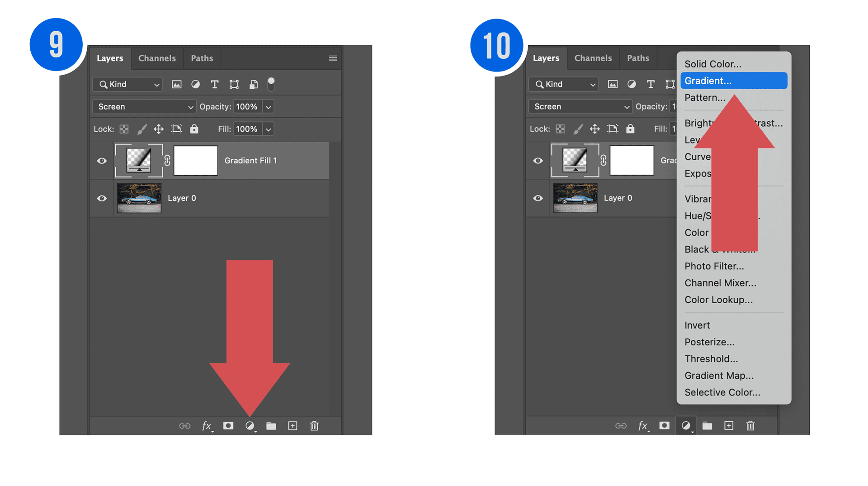The width and height of the screenshot is (868, 486).
Task: Select Layers tab in step 10 panel
Action: [x=546, y=58]
